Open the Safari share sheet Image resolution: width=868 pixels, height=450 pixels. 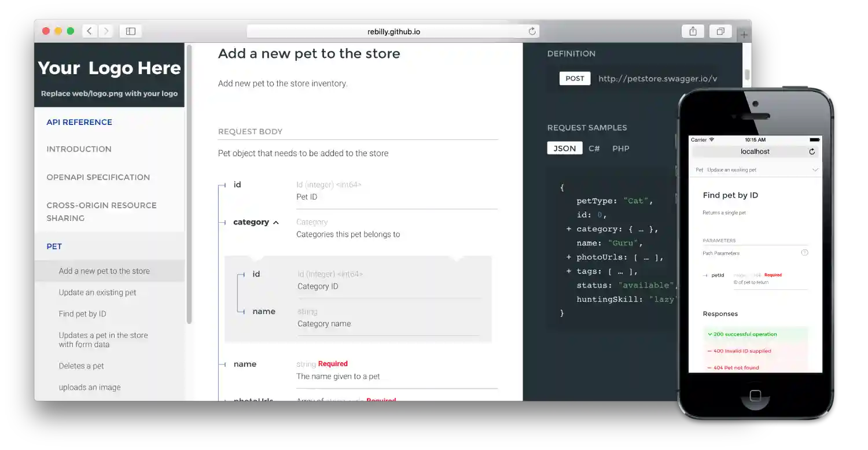pos(693,31)
